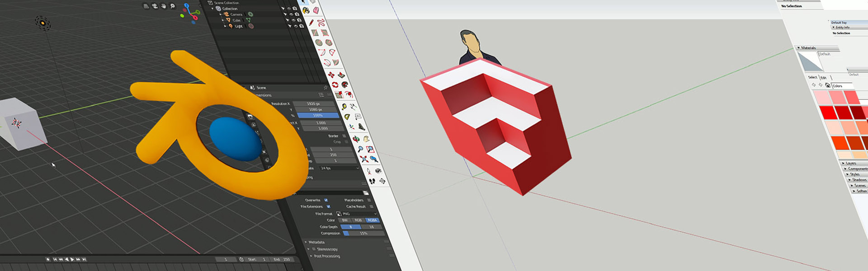Open the File Format PNG dropdown
868x271 pixels.
tap(357, 214)
